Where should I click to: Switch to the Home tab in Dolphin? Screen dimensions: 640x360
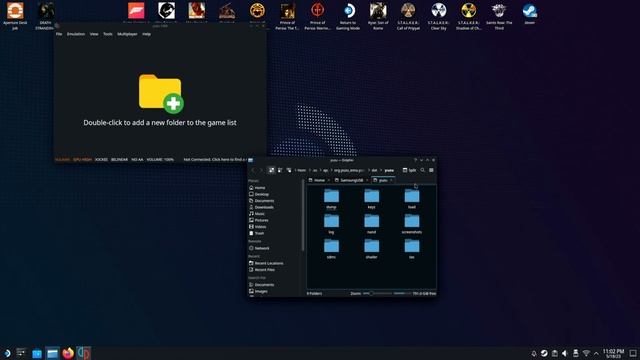[318, 180]
